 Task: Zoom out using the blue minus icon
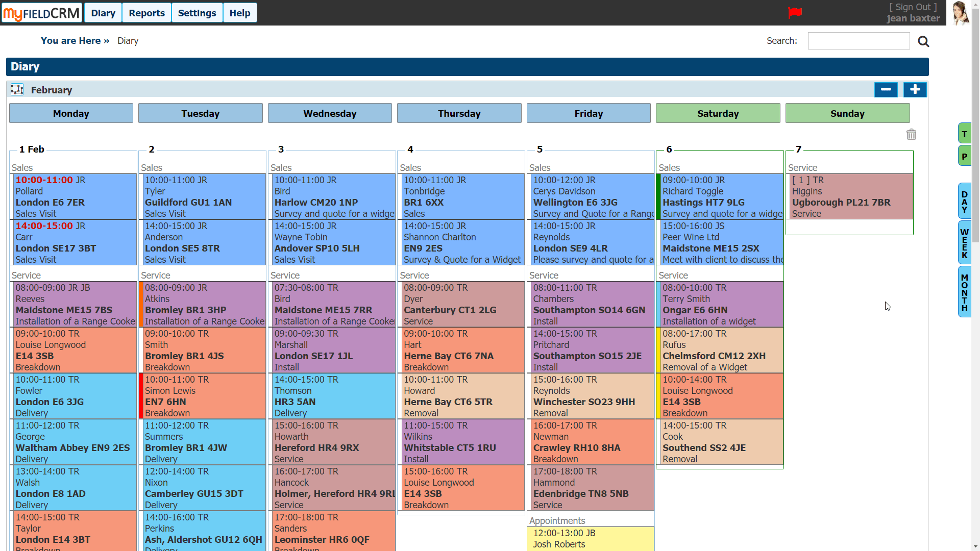(x=886, y=90)
